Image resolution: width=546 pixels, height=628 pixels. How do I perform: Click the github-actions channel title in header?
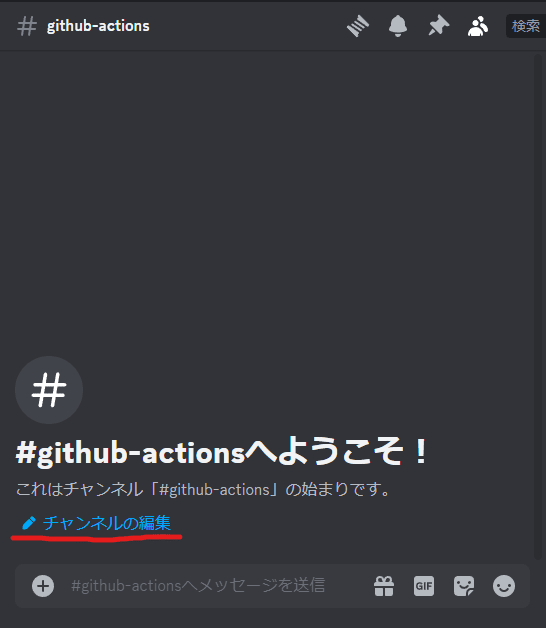coord(98,26)
